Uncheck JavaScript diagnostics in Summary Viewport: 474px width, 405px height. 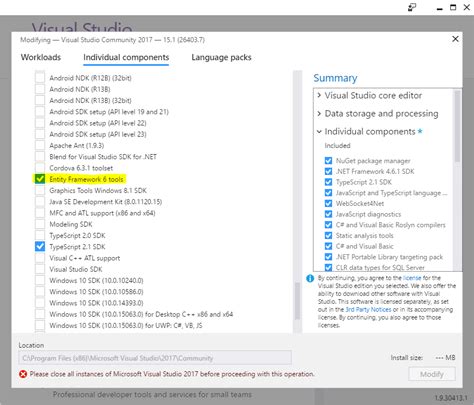pyautogui.click(x=328, y=214)
